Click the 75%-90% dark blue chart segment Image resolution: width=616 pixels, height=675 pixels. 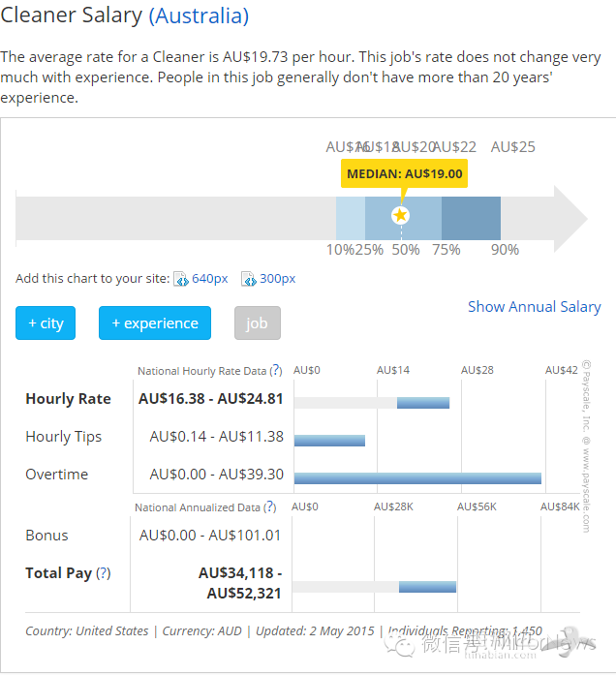471,218
